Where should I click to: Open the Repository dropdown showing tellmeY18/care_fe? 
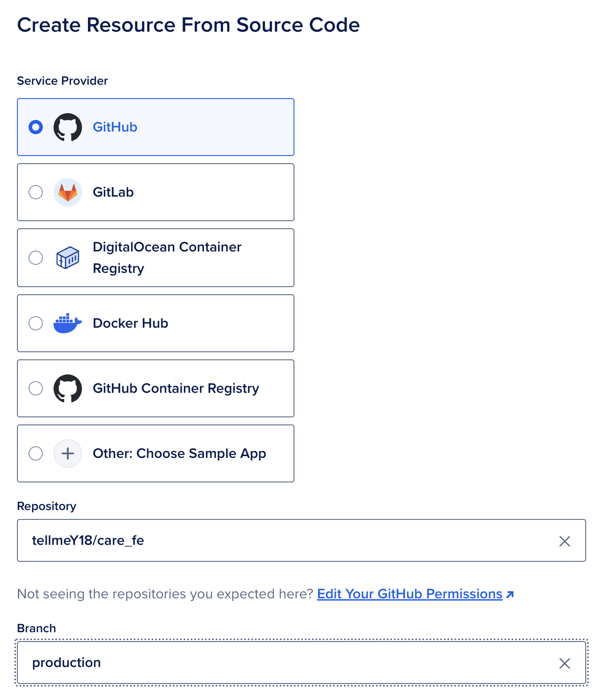pyautogui.click(x=285, y=540)
